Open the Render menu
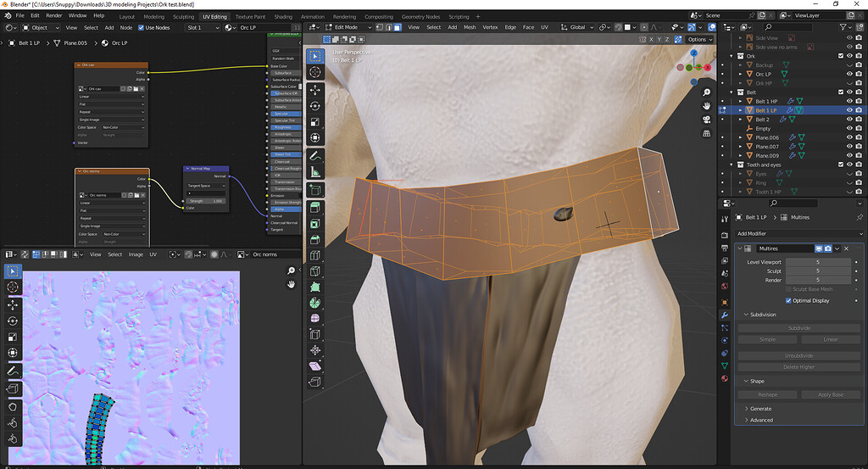This screenshot has width=868, height=469. point(53,15)
